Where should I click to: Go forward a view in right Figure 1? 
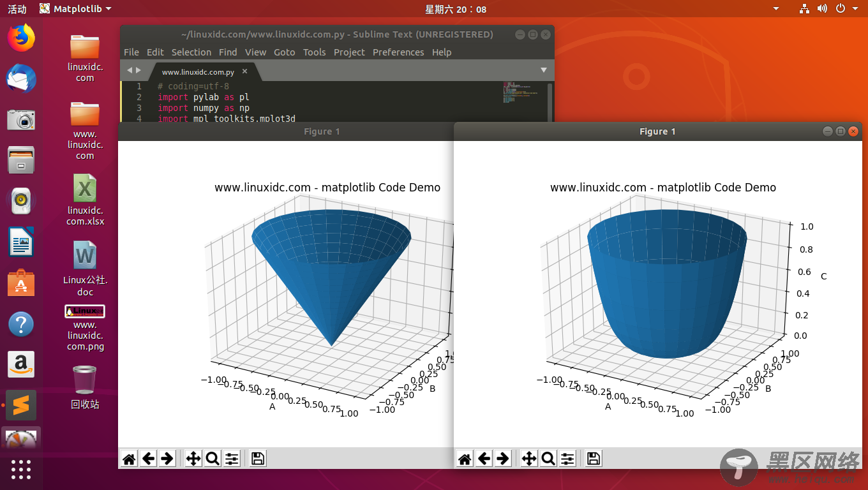pos(503,458)
